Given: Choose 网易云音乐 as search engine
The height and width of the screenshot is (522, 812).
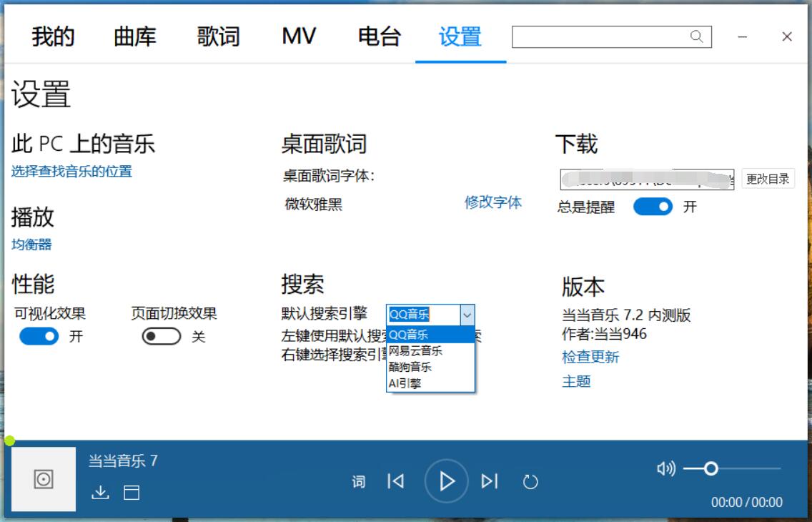Looking at the screenshot, I should click(430, 351).
